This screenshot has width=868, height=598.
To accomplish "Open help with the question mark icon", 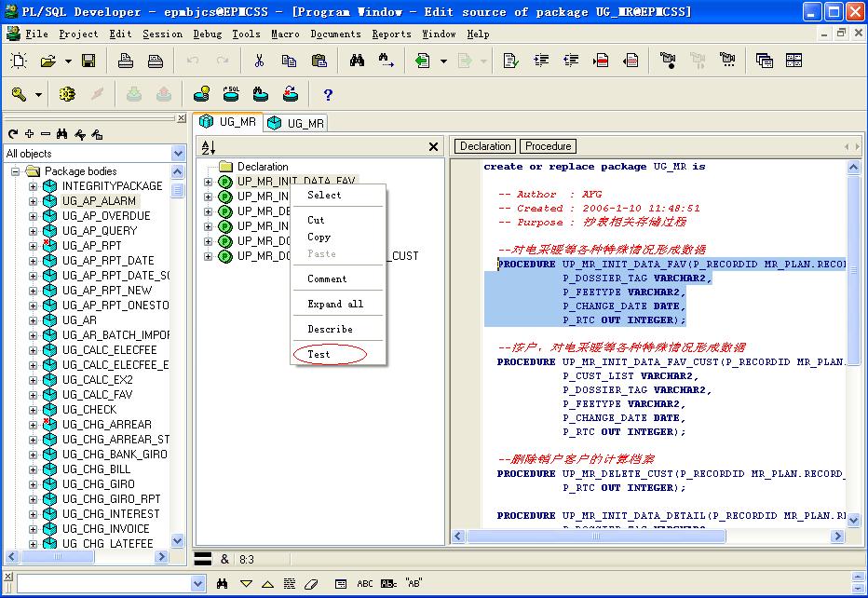I will coord(328,94).
